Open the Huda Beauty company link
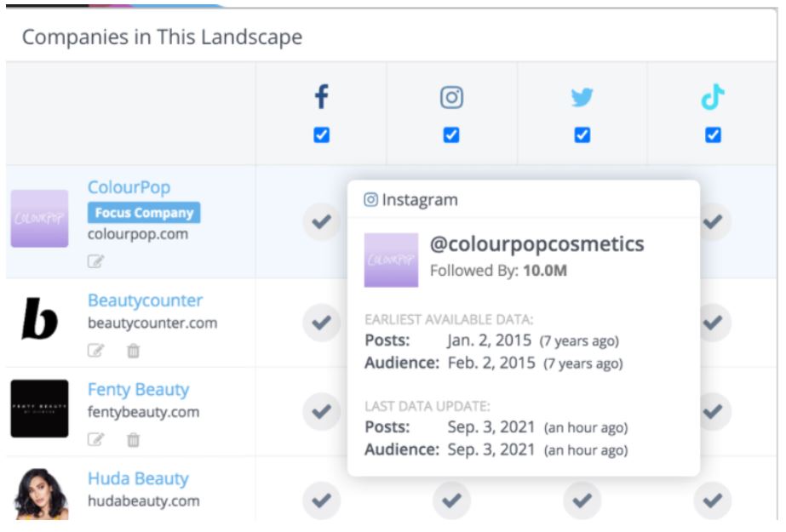 pos(137,478)
